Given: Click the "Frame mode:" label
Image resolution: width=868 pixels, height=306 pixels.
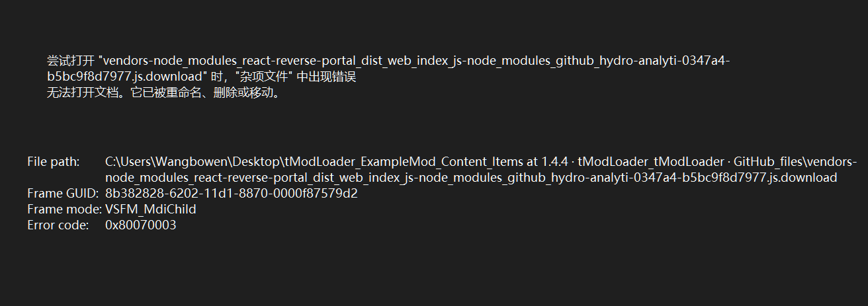Looking at the screenshot, I should click(x=64, y=210).
